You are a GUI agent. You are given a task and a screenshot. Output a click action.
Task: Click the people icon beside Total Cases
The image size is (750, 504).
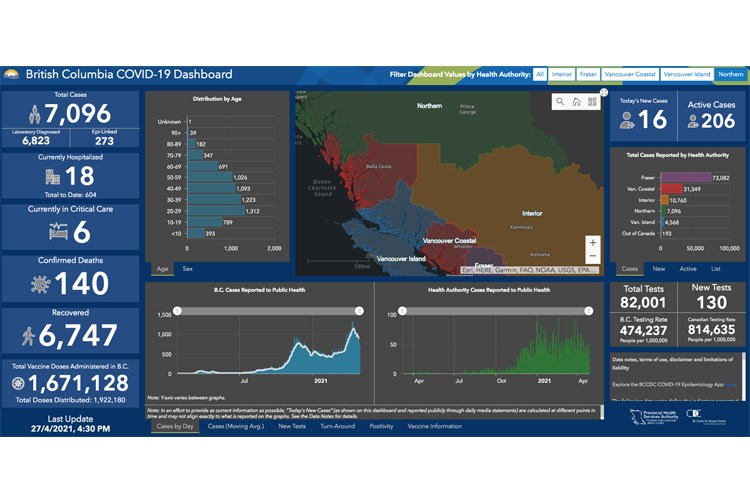34,114
